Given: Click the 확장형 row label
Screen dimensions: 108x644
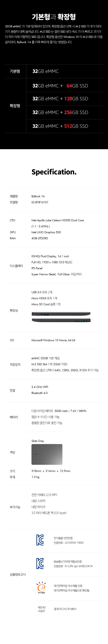Looking at the screenshot, I should [x=15, y=106].
